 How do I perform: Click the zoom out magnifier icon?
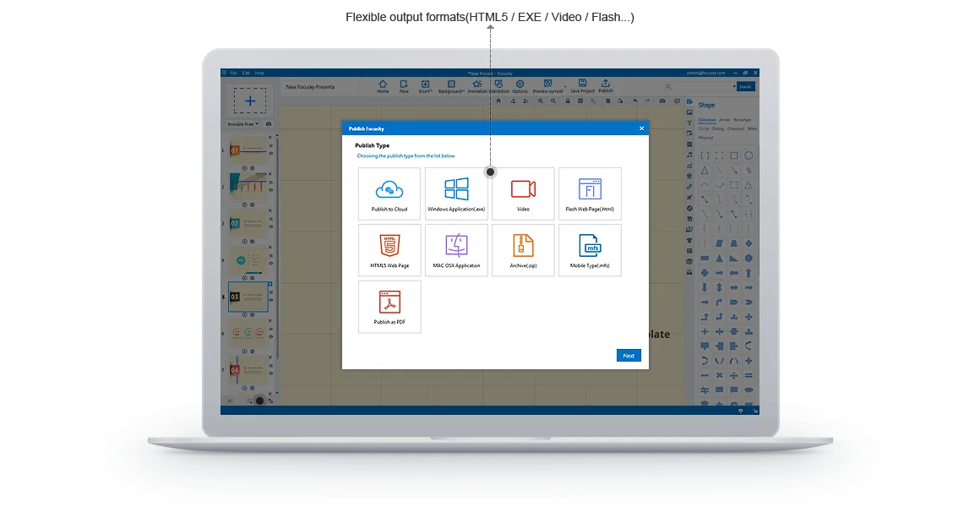point(553,101)
